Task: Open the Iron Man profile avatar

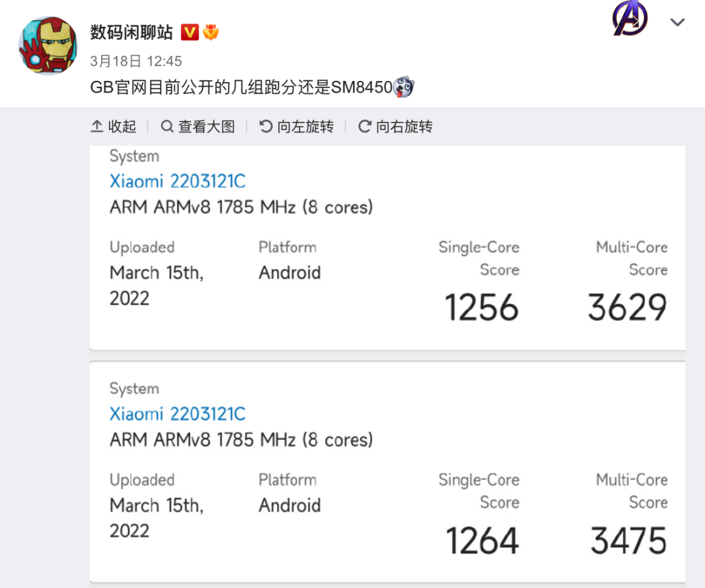Action: pos(48,46)
